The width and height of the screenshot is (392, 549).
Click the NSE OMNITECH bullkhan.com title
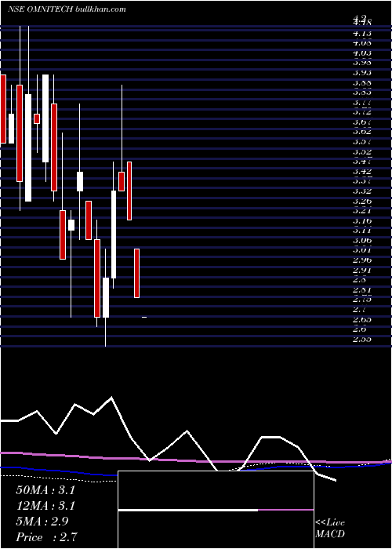(x=67, y=9)
